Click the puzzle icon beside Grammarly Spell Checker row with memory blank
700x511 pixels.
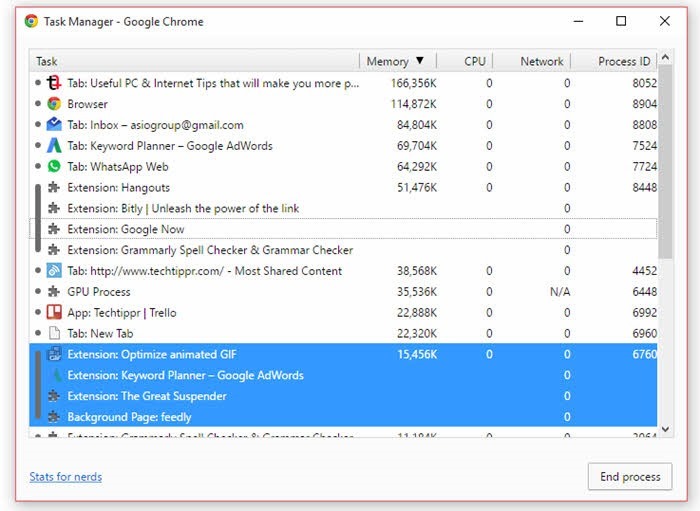click(x=54, y=250)
